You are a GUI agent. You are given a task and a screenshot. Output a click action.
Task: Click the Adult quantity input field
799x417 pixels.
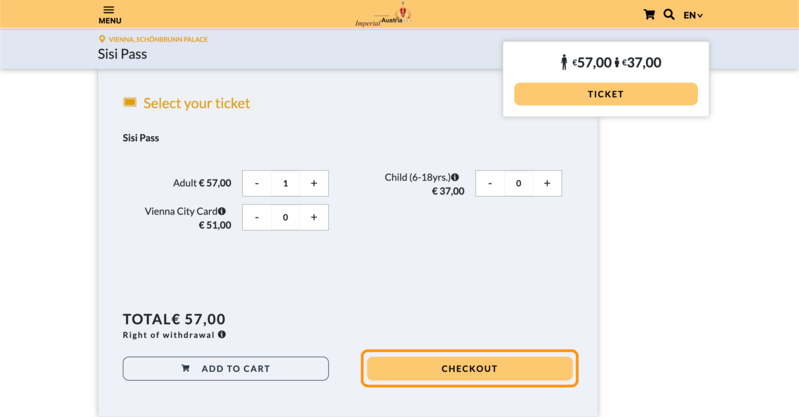click(285, 183)
